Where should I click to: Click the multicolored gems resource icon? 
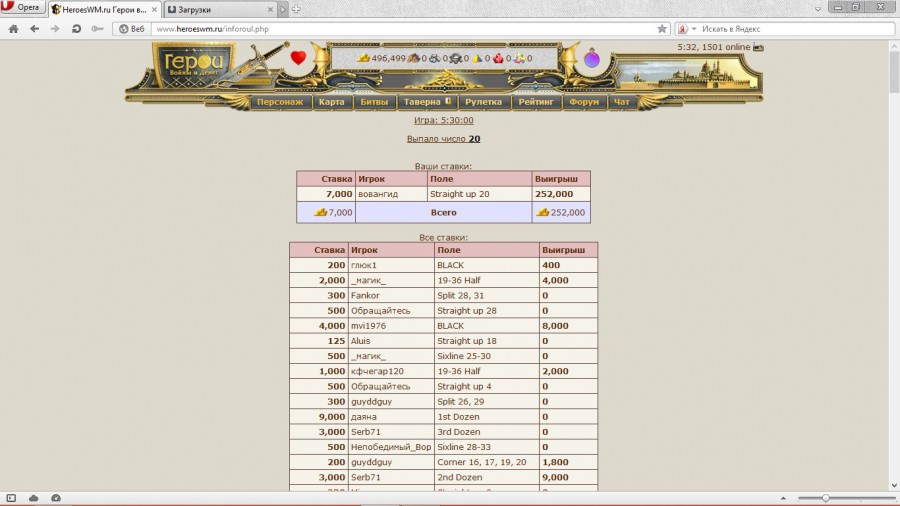coord(519,58)
